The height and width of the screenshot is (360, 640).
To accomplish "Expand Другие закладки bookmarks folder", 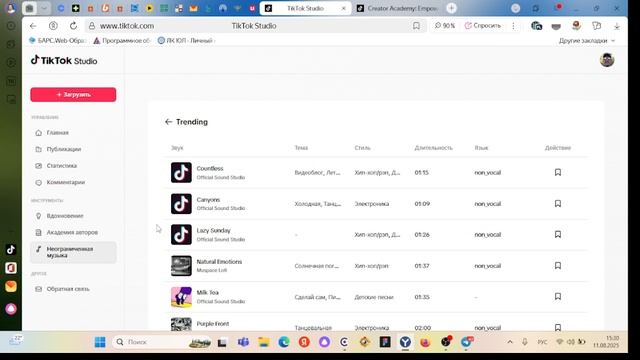I will (x=587, y=40).
